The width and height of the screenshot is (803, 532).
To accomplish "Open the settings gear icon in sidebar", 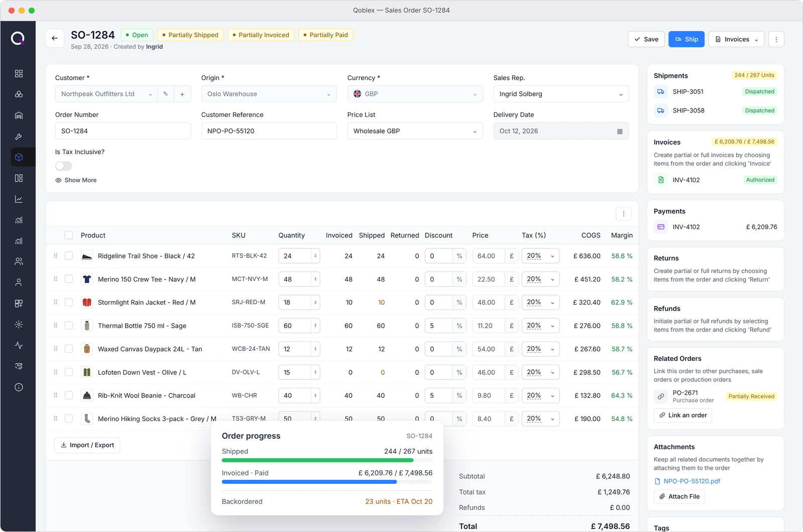I will pos(19,325).
